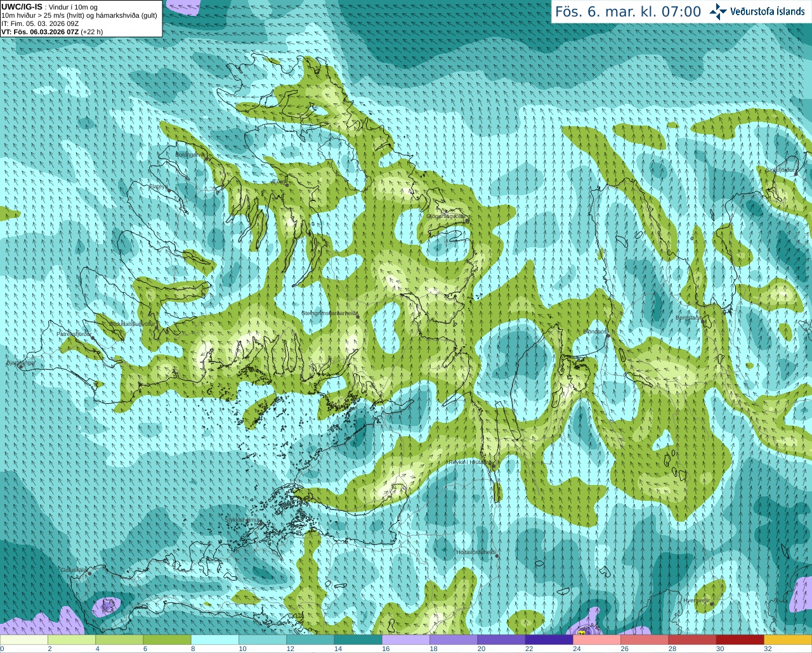
Task: Select the 20–22 m/s violet legend swatch
Action: (x=501, y=640)
